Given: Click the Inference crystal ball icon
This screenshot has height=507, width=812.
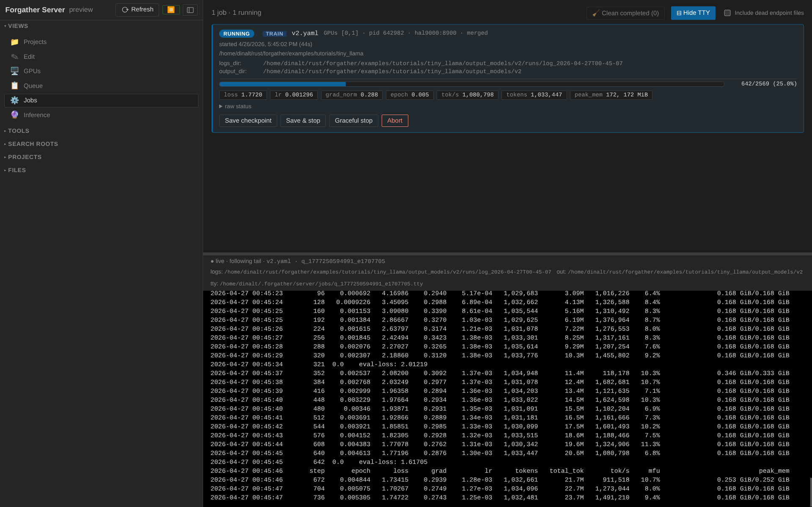Looking at the screenshot, I should (15, 115).
